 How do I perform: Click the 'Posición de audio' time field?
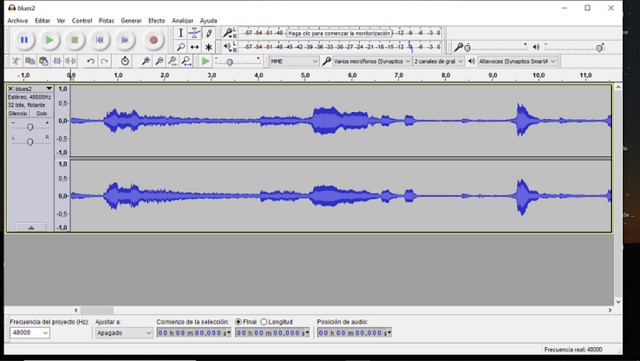click(354, 333)
